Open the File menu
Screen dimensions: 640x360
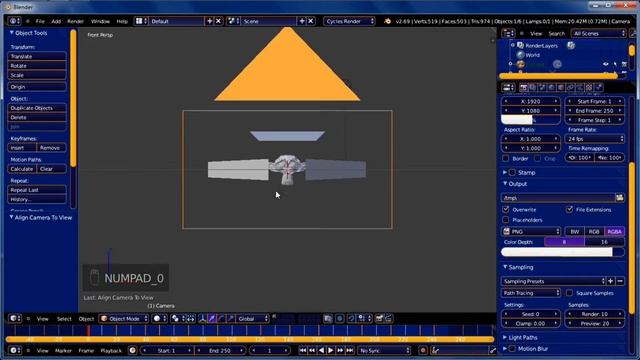(40, 21)
